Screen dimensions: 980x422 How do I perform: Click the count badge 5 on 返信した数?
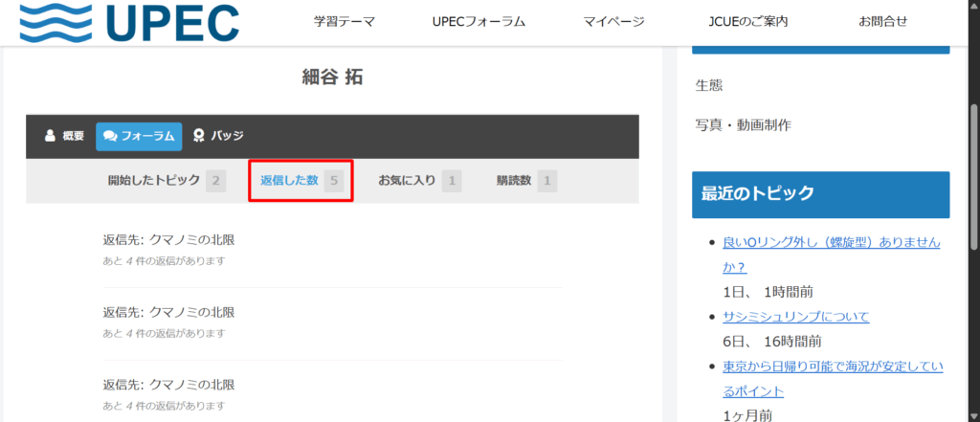coord(334,180)
